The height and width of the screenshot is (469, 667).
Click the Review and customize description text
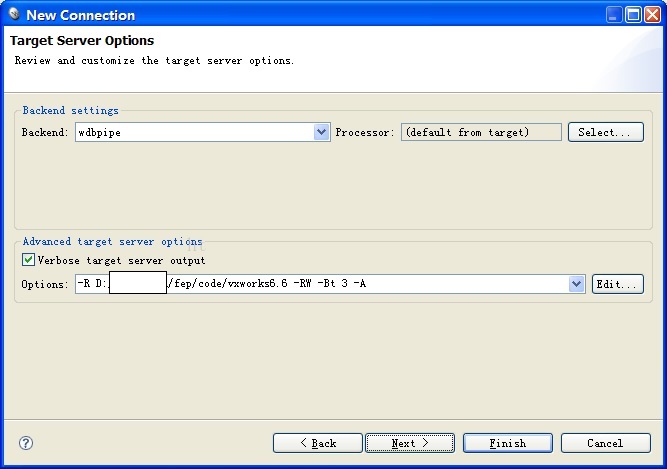click(x=154, y=61)
